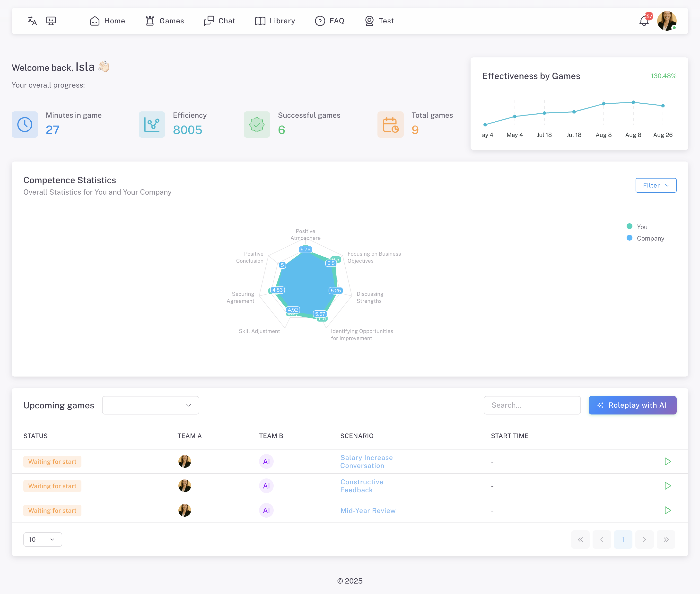Screen dimensions: 700x594
Task: Go to the Library page
Action: click(275, 21)
